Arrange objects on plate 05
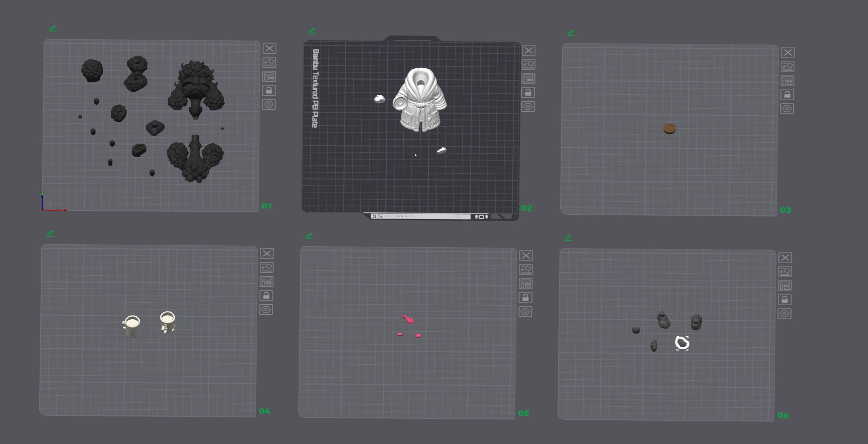Viewport: 868px width, 444px height. 526,283
